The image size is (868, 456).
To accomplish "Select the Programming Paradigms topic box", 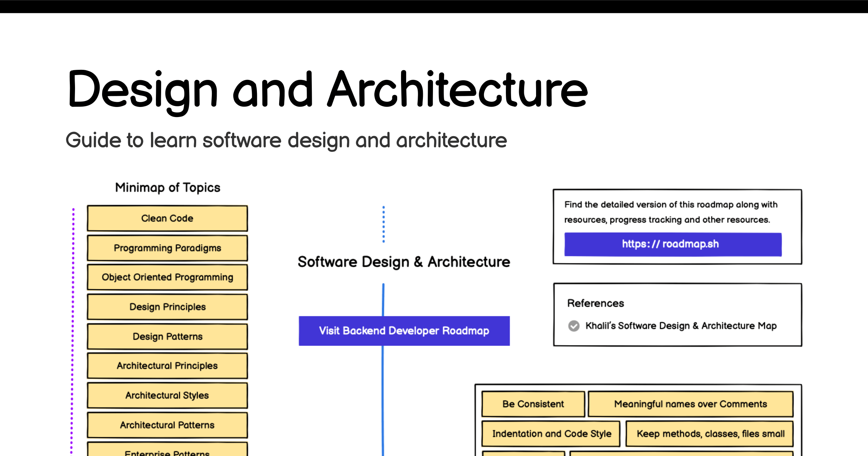I will 167,248.
